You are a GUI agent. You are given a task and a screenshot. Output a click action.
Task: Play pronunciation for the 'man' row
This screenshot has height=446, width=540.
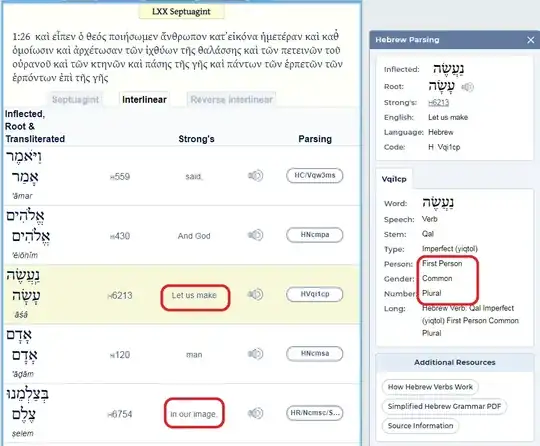[x=256, y=354]
